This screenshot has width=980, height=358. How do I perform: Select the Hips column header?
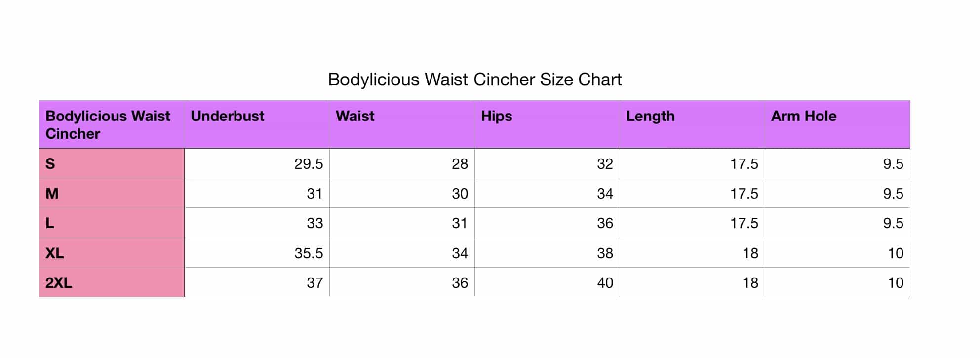(547, 124)
